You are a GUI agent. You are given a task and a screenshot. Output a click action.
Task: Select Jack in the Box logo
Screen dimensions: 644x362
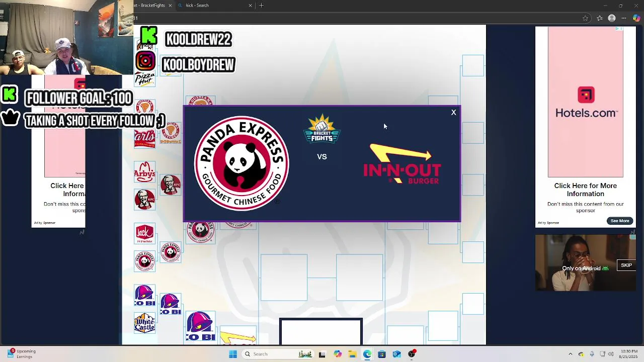tap(144, 233)
